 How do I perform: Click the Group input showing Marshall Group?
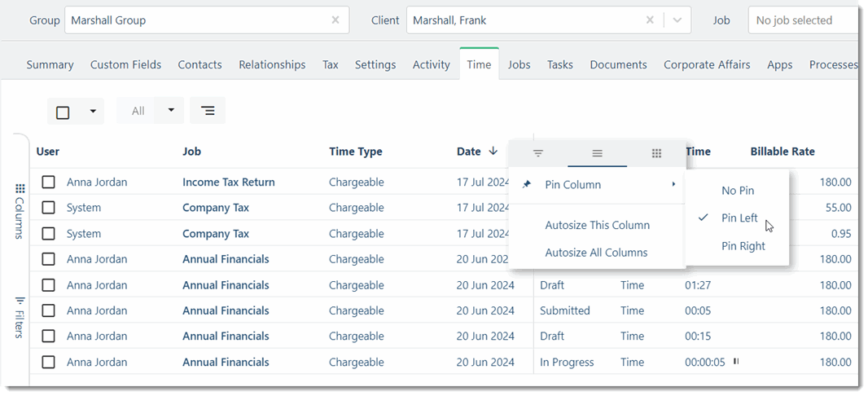(207, 20)
